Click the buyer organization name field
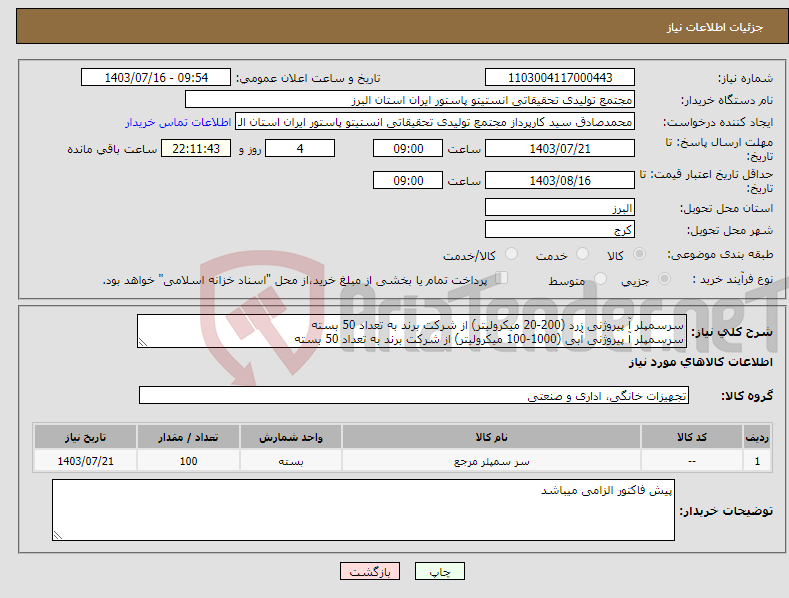The height and width of the screenshot is (598, 789). pos(410,100)
